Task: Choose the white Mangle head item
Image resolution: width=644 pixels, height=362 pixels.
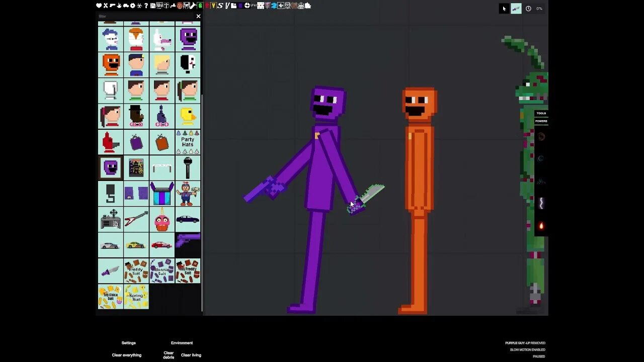Action: 162,39
